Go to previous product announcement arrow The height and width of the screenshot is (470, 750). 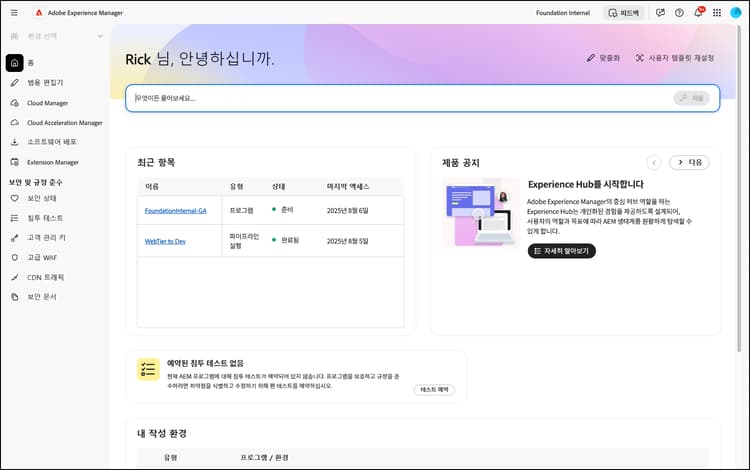[x=654, y=163]
